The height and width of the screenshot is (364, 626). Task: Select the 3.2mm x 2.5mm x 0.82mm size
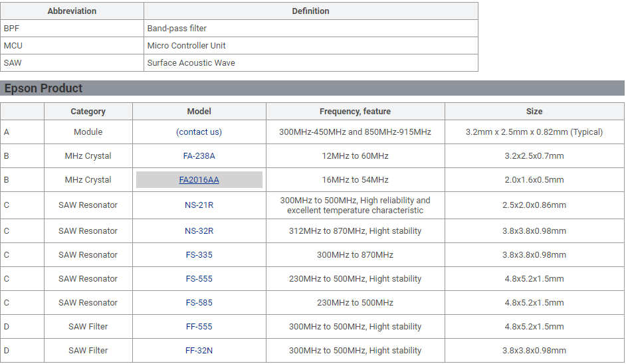pos(534,132)
